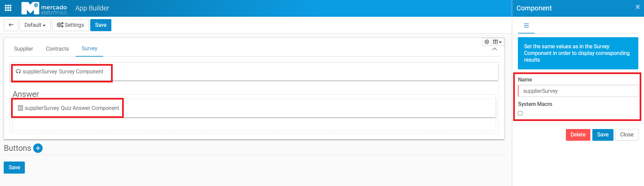The height and width of the screenshot is (186, 644).
Task: Click the supplierSurvey Quiz Answer Component icon
Action: [x=20, y=108]
